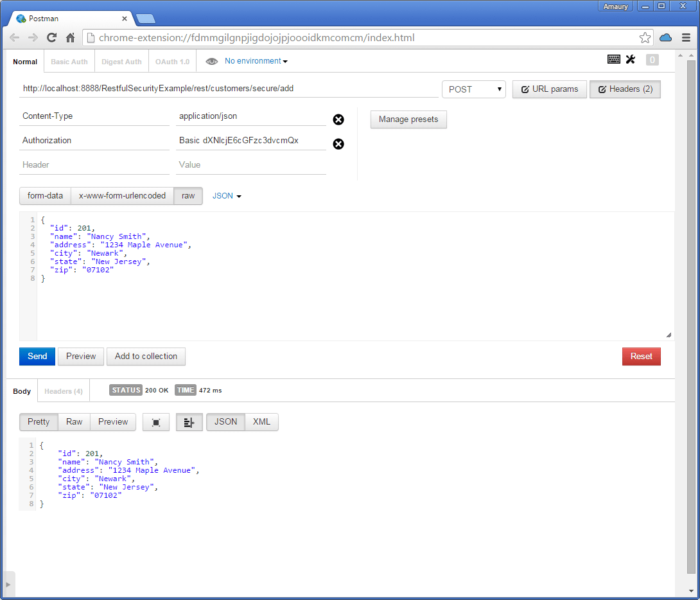Select raw body type

coord(188,196)
